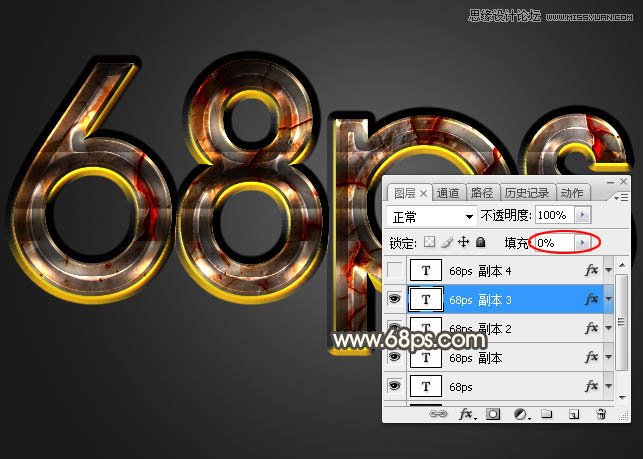Expand effects list of 68ps 副本

point(609,357)
